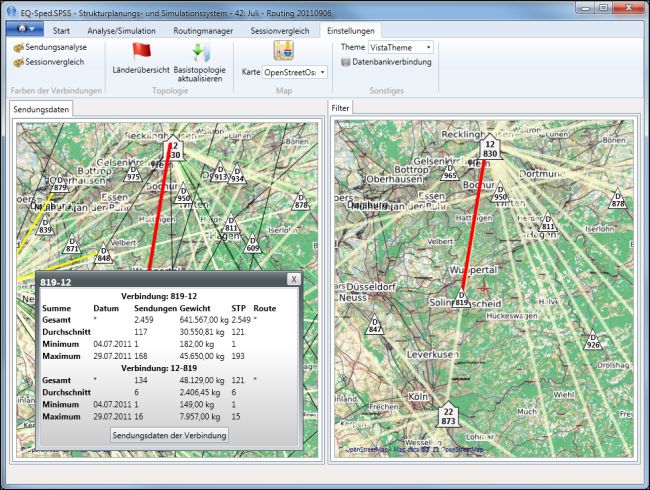This screenshot has height=490, width=650.
Task: Select the Einstellungen ribbon tab
Action: (x=351, y=31)
